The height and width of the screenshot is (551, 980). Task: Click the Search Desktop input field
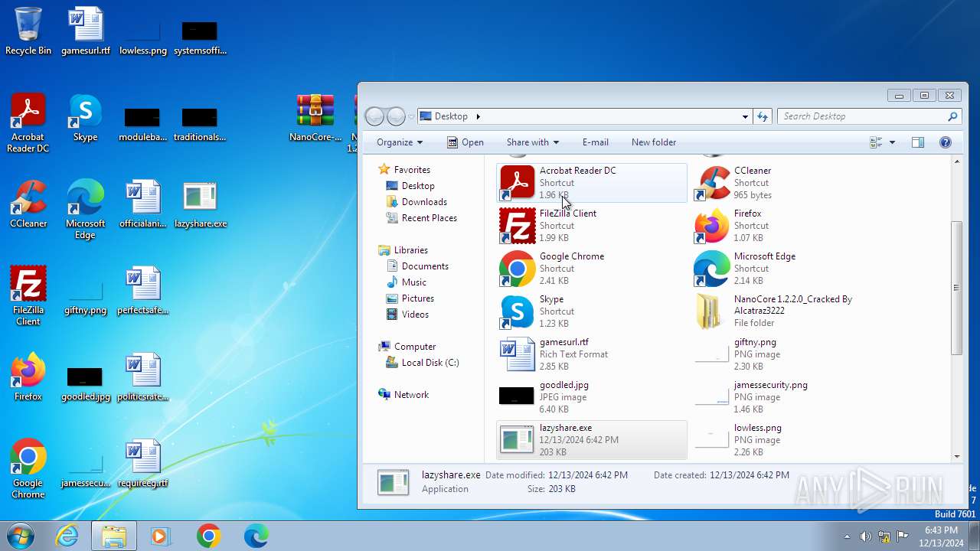point(868,116)
